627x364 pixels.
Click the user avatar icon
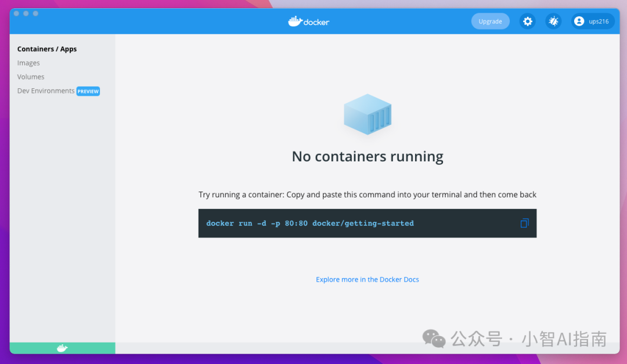coord(579,21)
